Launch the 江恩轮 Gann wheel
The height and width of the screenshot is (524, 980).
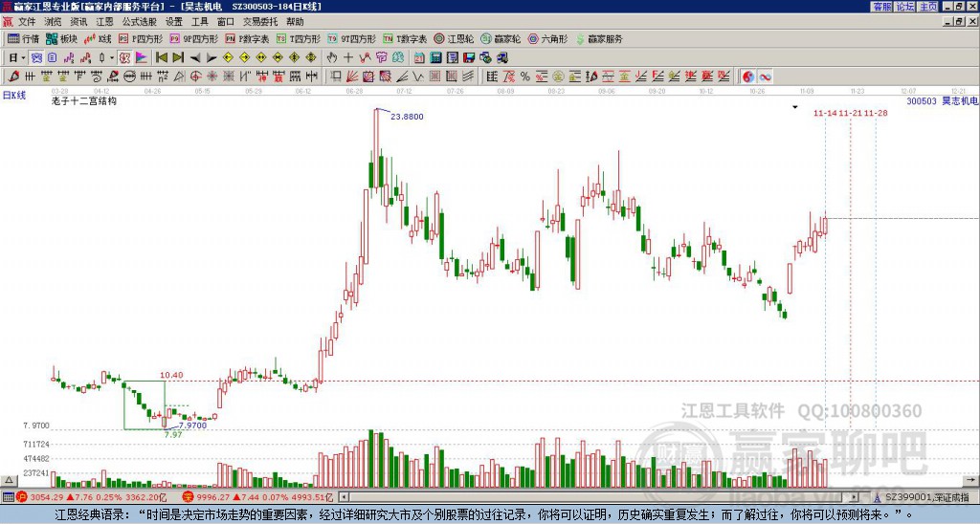(x=454, y=38)
